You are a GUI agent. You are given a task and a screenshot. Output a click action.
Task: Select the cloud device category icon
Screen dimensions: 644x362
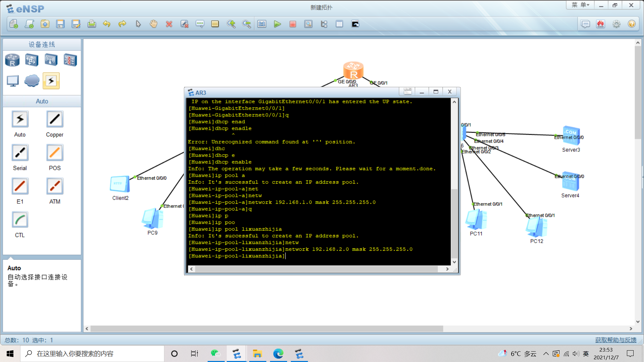click(x=32, y=81)
